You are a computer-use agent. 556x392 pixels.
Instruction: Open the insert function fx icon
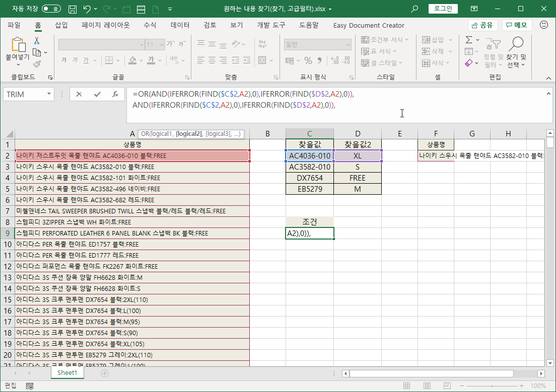[115, 94]
